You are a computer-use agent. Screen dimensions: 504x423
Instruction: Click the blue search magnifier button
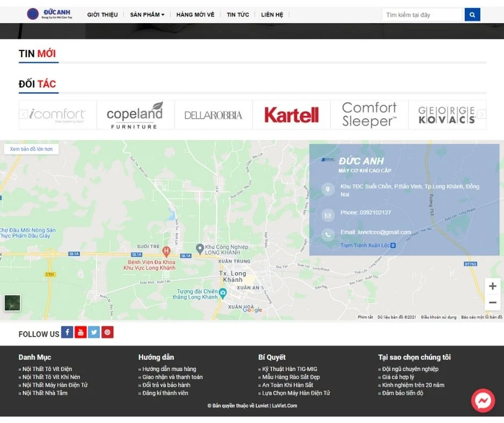472,14
